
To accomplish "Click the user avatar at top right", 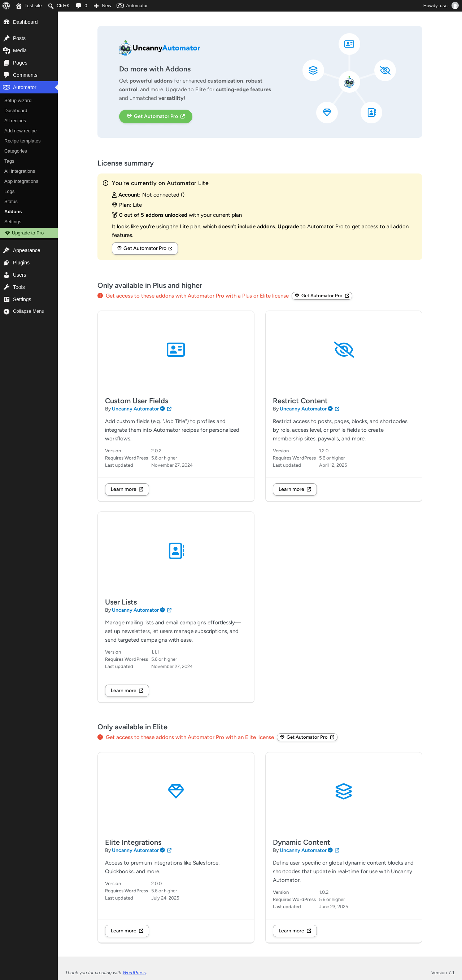I will click(455, 6).
